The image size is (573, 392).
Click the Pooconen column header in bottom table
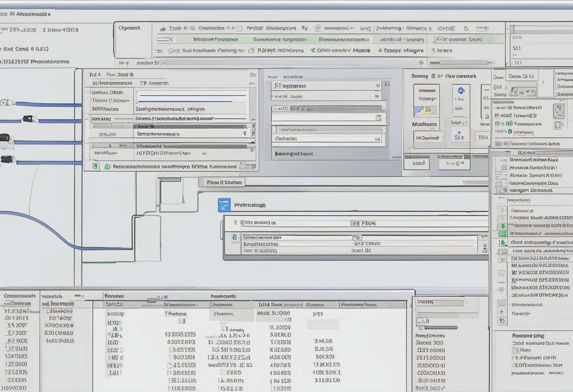pyautogui.click(x=358, y=305)
